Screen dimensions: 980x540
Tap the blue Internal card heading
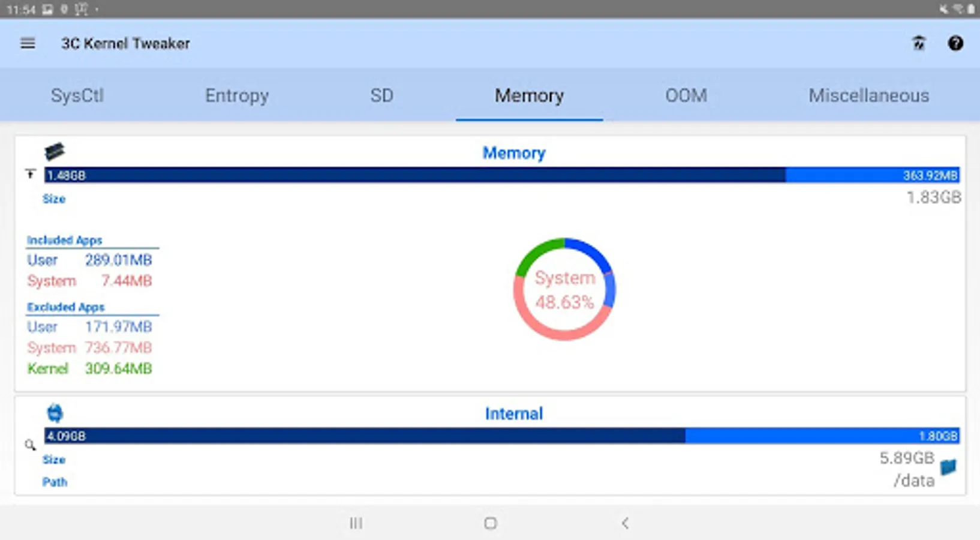[514, 413]
